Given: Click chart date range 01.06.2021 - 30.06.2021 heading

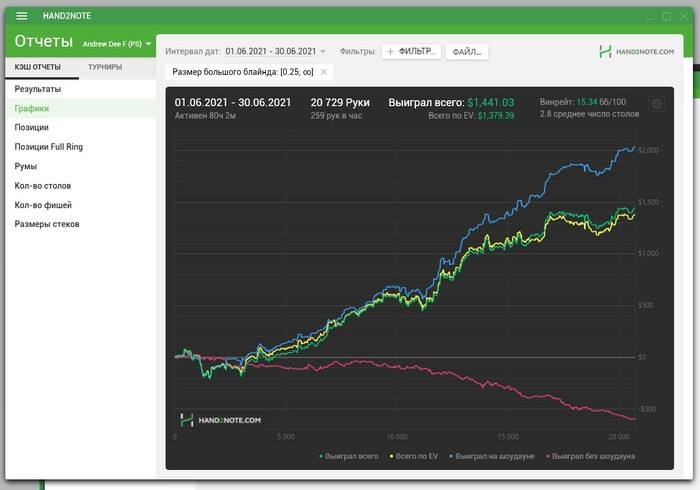Looking at the screenshot, I should 233,103.
